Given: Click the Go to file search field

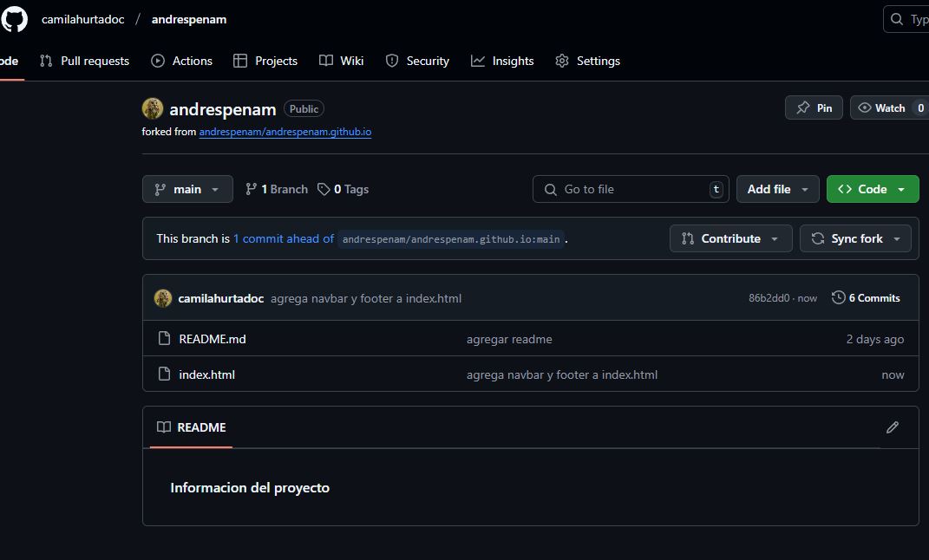Looking at the screenshot, I should (x=631, y=189).
